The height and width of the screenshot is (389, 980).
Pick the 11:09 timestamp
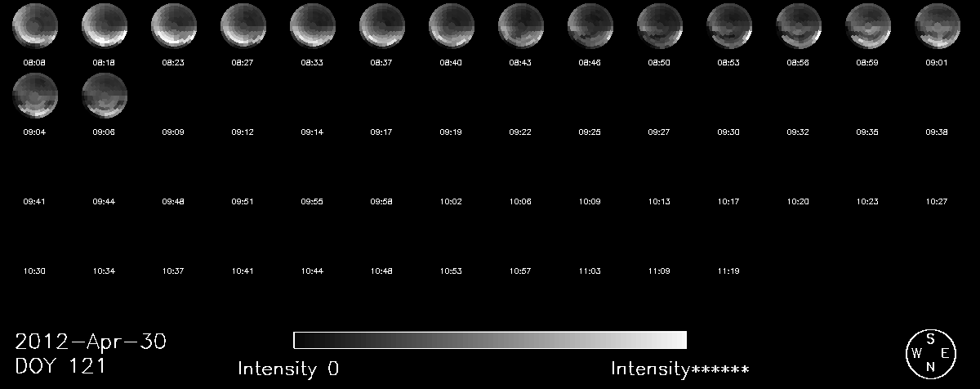click(659, 271)
